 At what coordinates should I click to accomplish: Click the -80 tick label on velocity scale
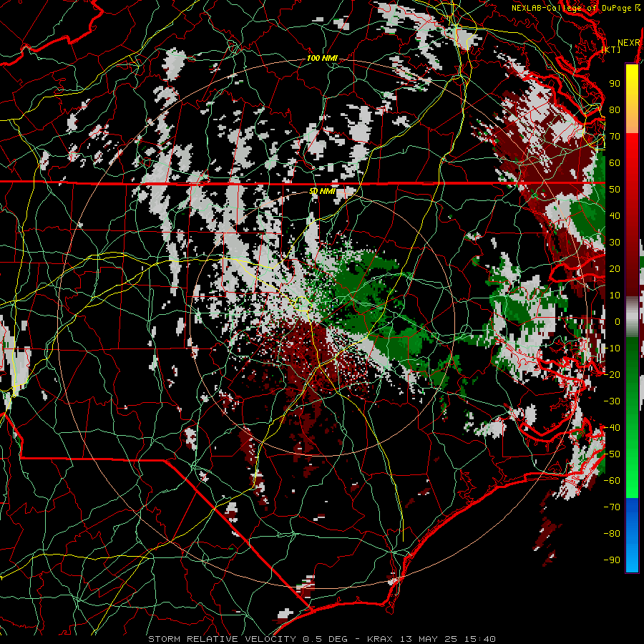612,534
